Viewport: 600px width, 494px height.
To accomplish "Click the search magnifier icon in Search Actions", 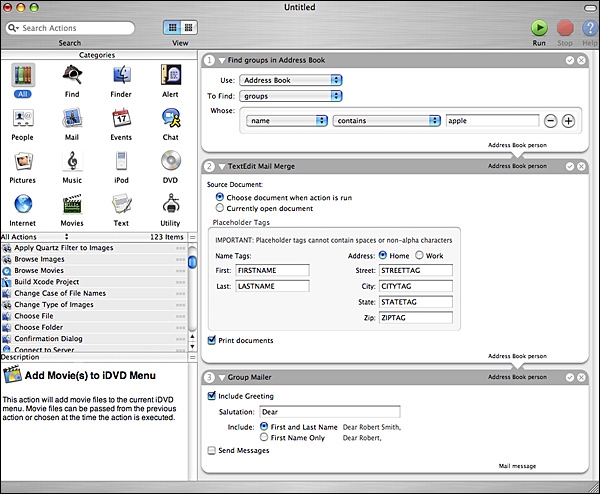I will (x=13, y=28).
